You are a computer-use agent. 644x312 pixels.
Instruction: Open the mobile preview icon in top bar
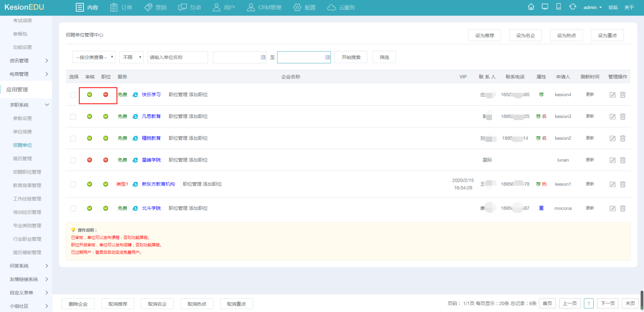click(x=558, y=7)
